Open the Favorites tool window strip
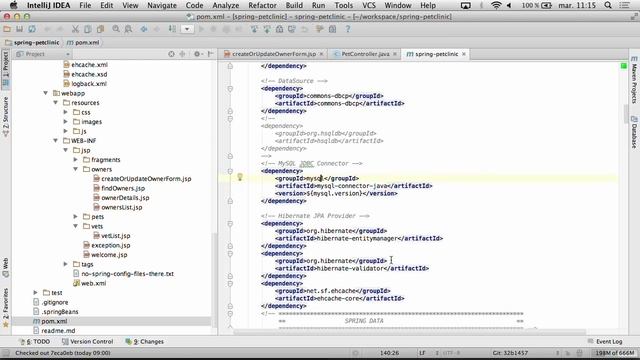This screenshot has width=640, height=360. click(x=6, y=308)
